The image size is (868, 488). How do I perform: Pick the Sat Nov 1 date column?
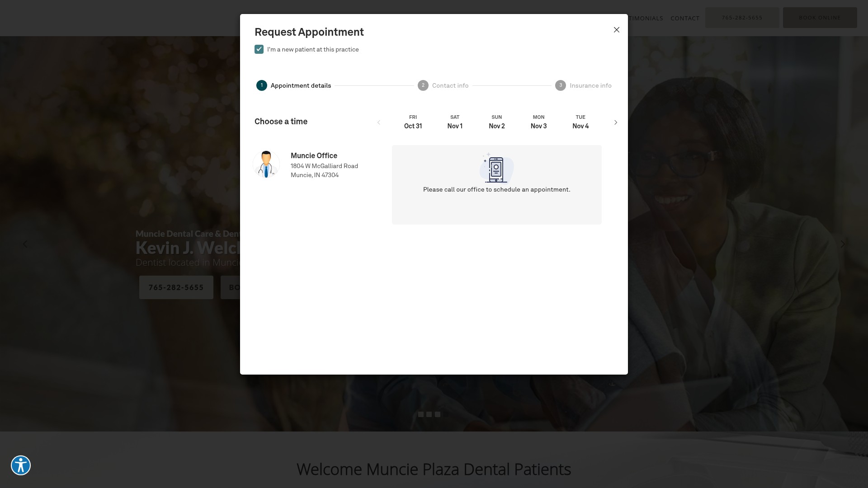455,122
